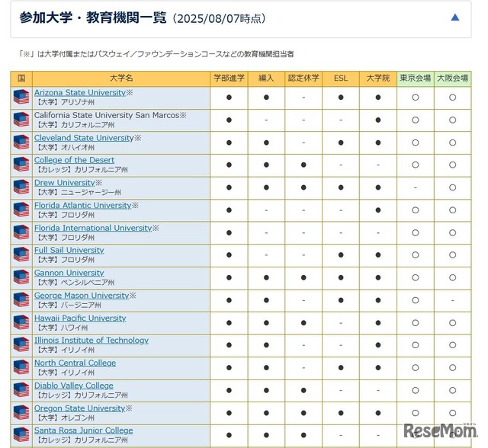Image resolution: width=488 pixels, height=448 pixels.
Task: Open the College of the Desert link
Action: (74, 160)
